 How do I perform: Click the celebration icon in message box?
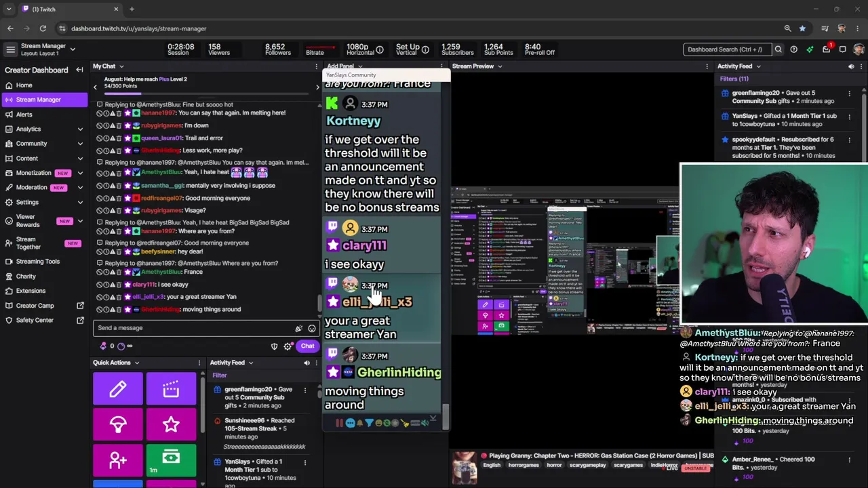tap(298, 328)
